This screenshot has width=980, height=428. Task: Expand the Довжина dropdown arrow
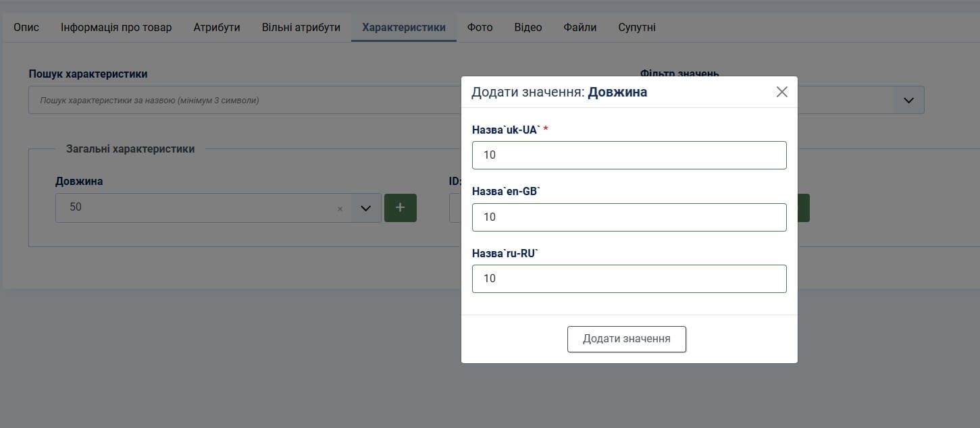365,208
